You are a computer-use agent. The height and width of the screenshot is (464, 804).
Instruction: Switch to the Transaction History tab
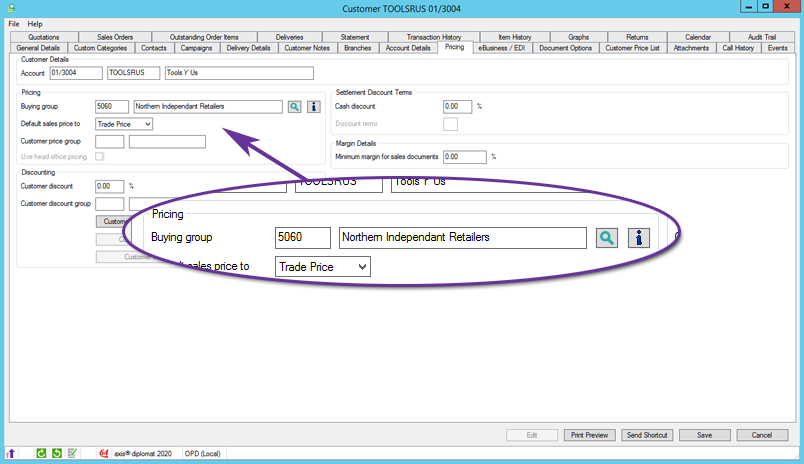(x=434, y=37)
